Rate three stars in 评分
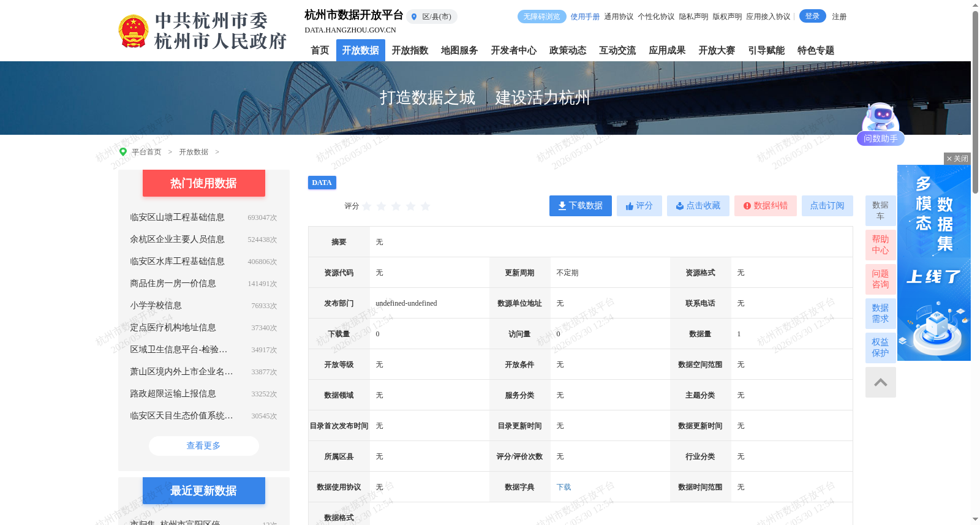Screen dimensions: 980x525 pyautogui.click(x=396, y=206)
